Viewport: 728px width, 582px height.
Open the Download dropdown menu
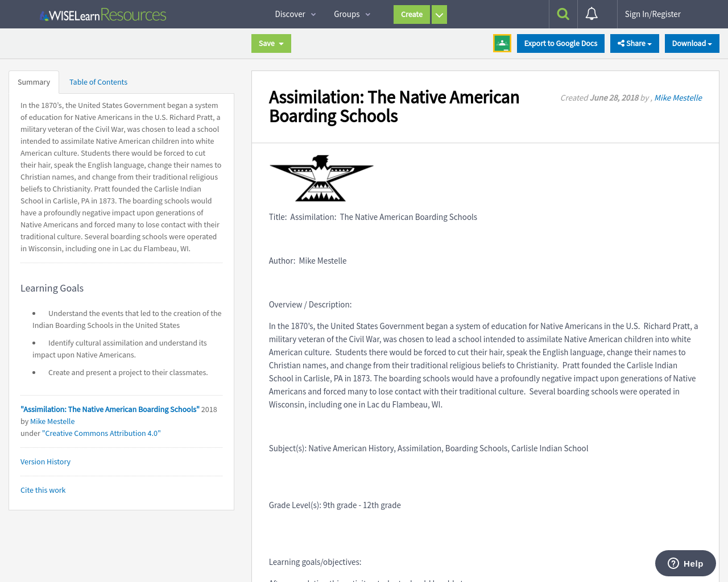click(692, 42)
